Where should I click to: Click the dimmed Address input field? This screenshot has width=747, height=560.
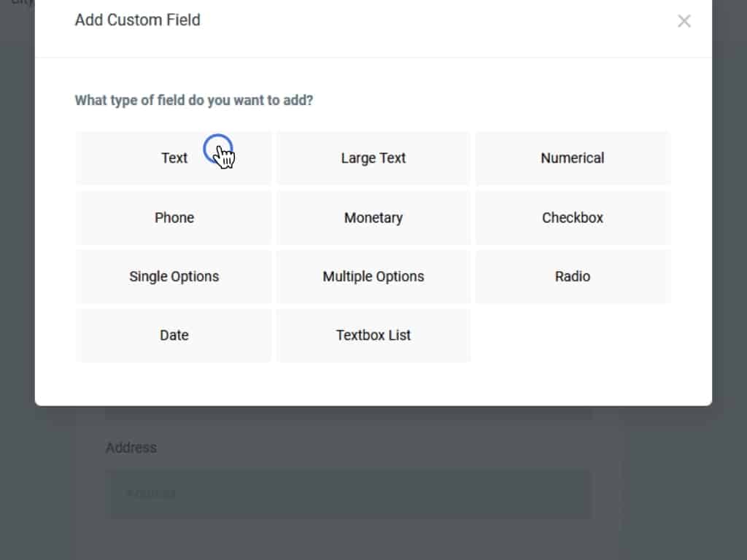tap(349, 494)
